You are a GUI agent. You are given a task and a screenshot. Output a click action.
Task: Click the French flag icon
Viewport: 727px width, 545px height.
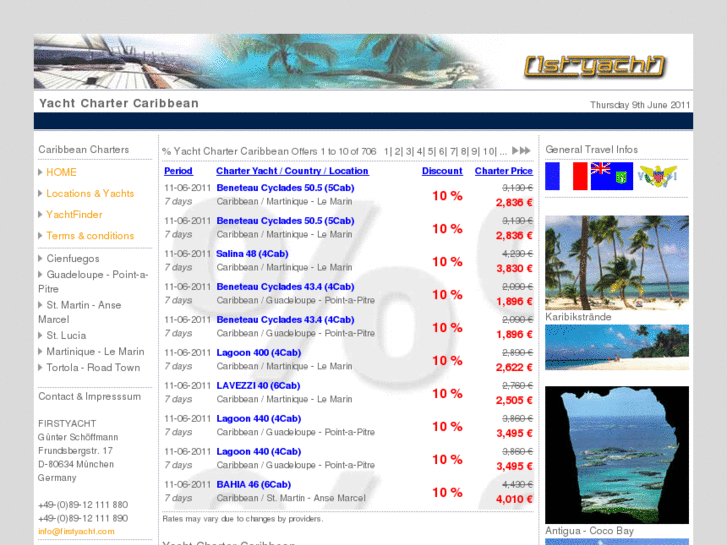click(x=567, y=176)
